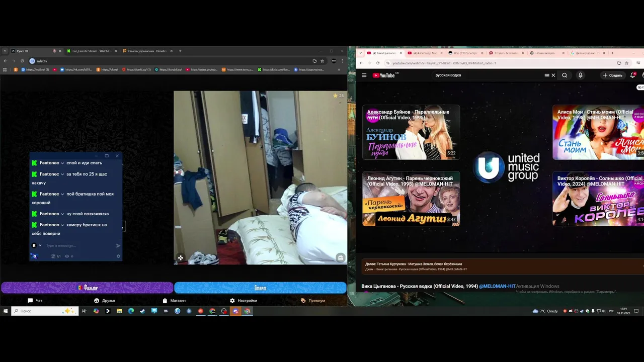Image resolution: width=644 pixels, height=362 pixels.
Task: Open the mail.ru bookmark
Action: coord(35,69)
